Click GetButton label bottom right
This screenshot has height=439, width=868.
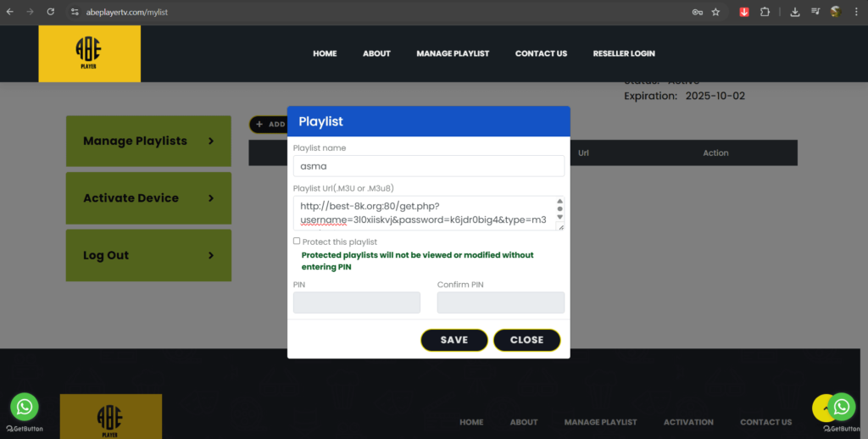click(842, 429)
